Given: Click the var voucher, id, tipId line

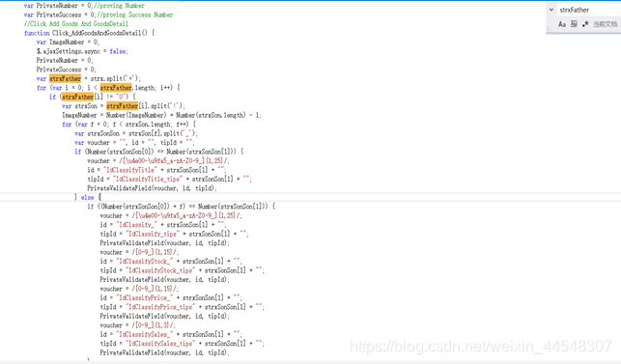Looking at the screenshot, I should tap(134, 142).
